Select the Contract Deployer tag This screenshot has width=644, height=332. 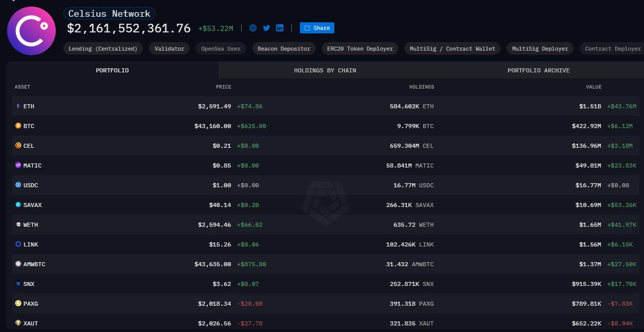(612, 48)
